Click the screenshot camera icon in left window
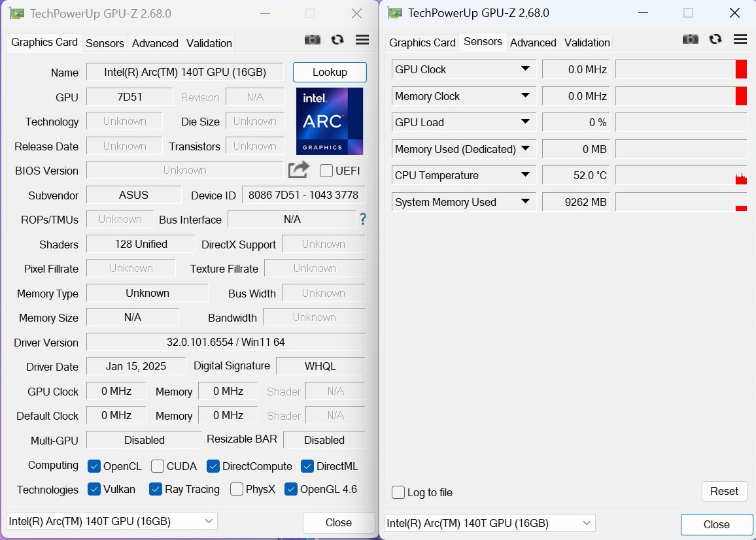Image resolution: width=756 pixels, height=540 pixels. coord(313,40)
